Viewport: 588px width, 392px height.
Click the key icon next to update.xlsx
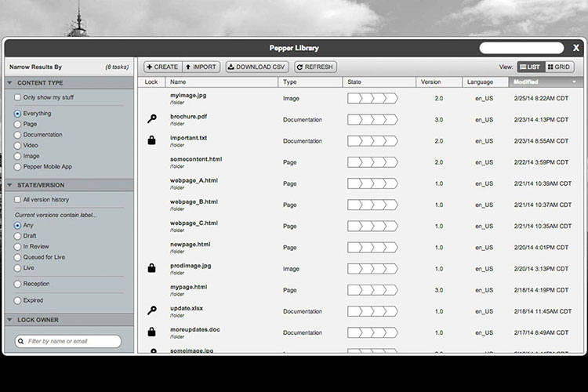pyautogui.click(x=152, y=310)
